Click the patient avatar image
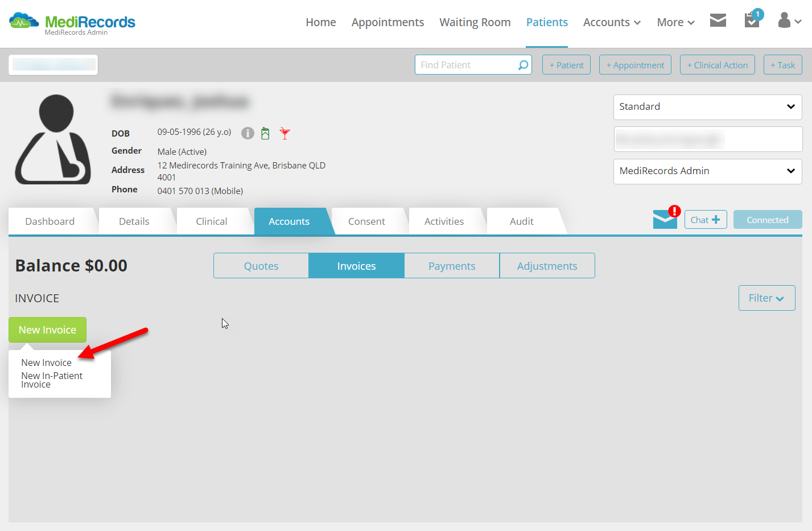Viewport: 812px width, 531px height. coord(53,139)
